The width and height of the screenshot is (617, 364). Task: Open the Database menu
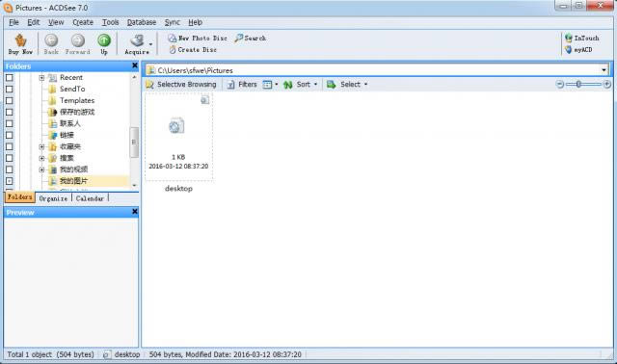pyautogui.click(x=142, y=22)
